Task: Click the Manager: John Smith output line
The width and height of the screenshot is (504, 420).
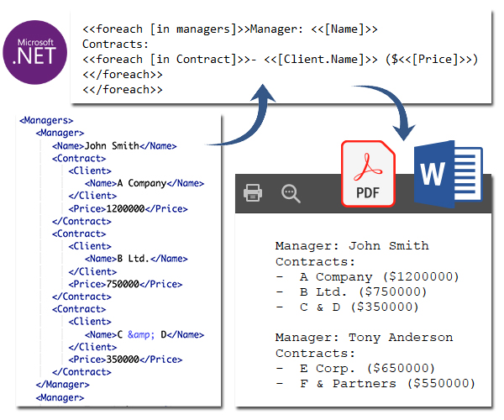Action: (351, 246)
